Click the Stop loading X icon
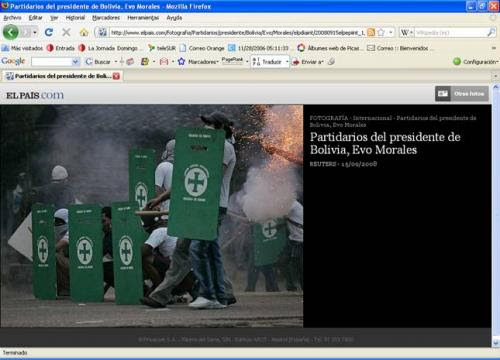500x360 pixels. click(66, 32)
